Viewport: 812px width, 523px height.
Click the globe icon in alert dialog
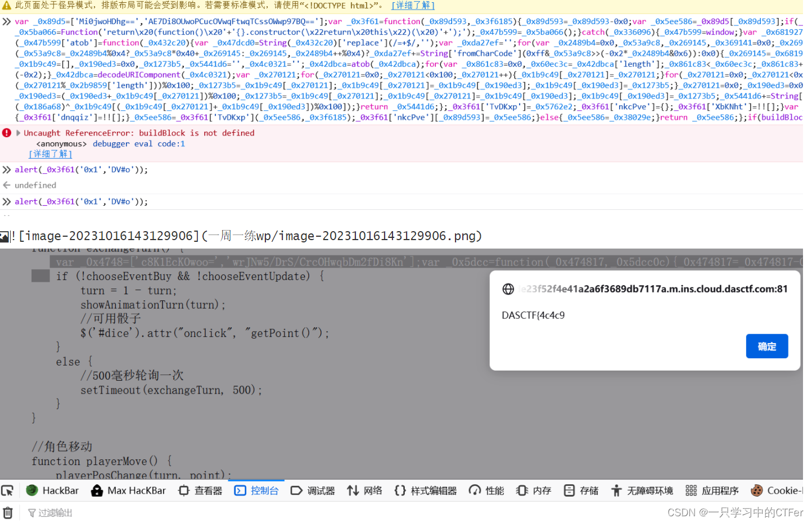[508, 289]
